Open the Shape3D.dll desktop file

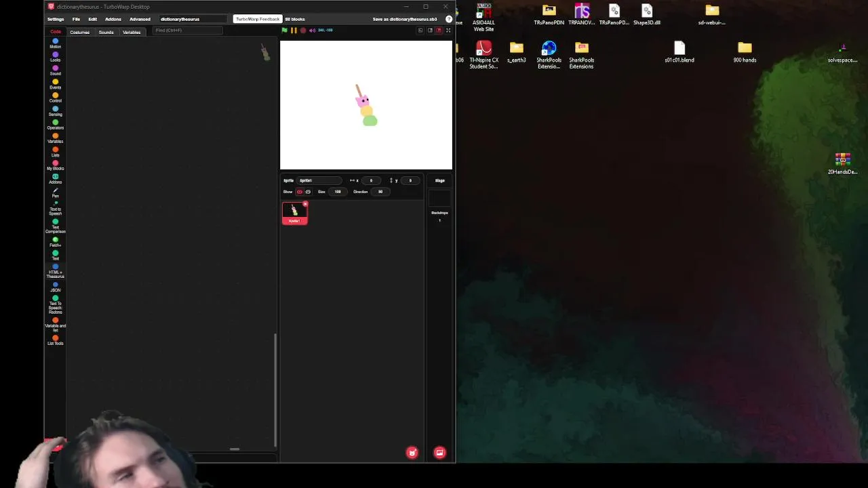coord(646,15)
